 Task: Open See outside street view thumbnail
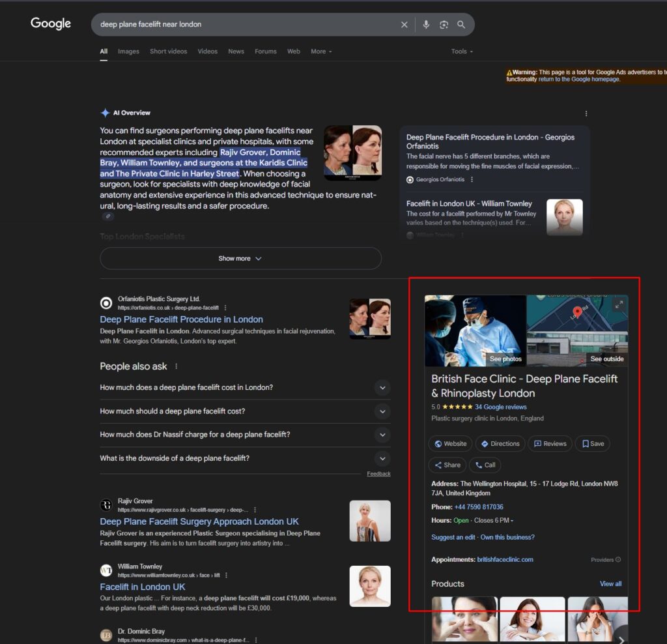click(577, 349)
